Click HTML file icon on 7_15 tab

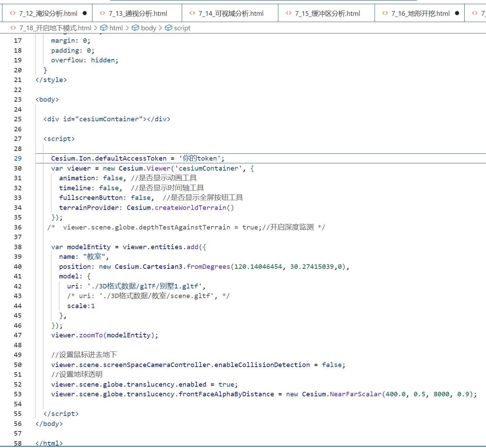[289, 13]
